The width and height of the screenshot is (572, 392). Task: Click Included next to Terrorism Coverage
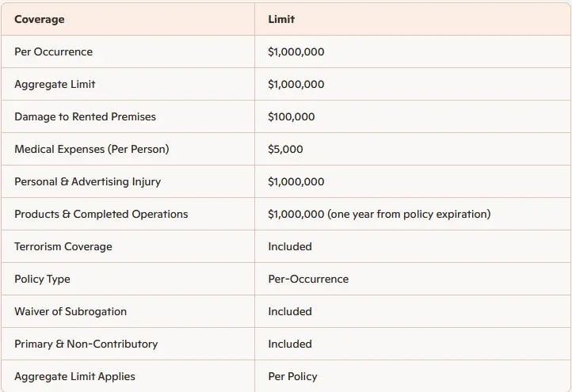click(x=290, y=246)
